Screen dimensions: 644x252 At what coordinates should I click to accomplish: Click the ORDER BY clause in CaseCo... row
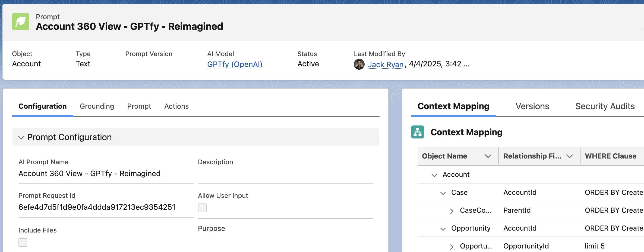click(x=614, y=210)
